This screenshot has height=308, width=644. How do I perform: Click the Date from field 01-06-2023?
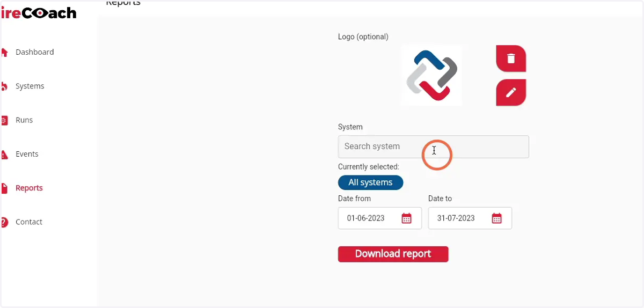(x=380, y=218)
